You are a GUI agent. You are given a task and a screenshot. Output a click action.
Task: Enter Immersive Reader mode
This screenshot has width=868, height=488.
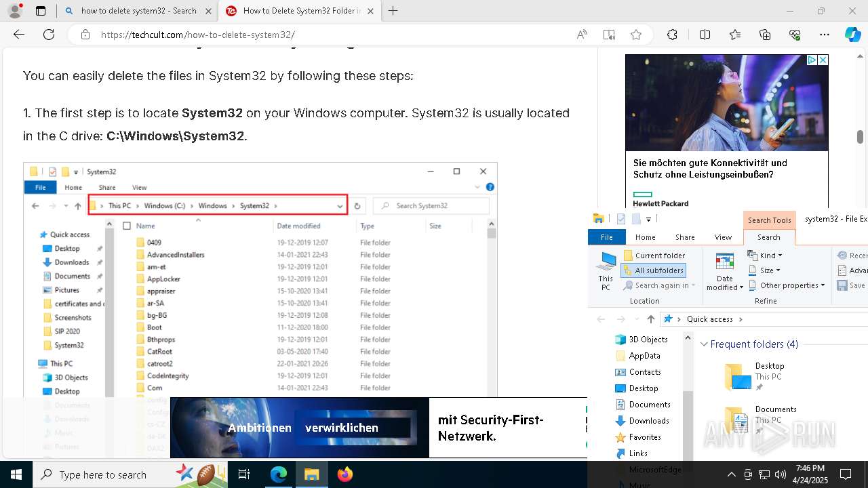click(609, 35)
